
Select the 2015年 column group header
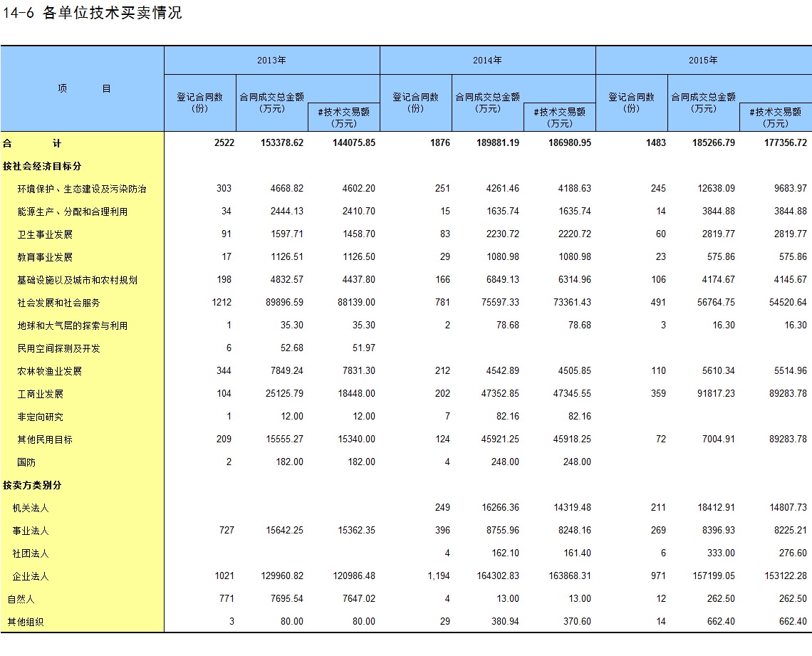[x=703, y=61]
